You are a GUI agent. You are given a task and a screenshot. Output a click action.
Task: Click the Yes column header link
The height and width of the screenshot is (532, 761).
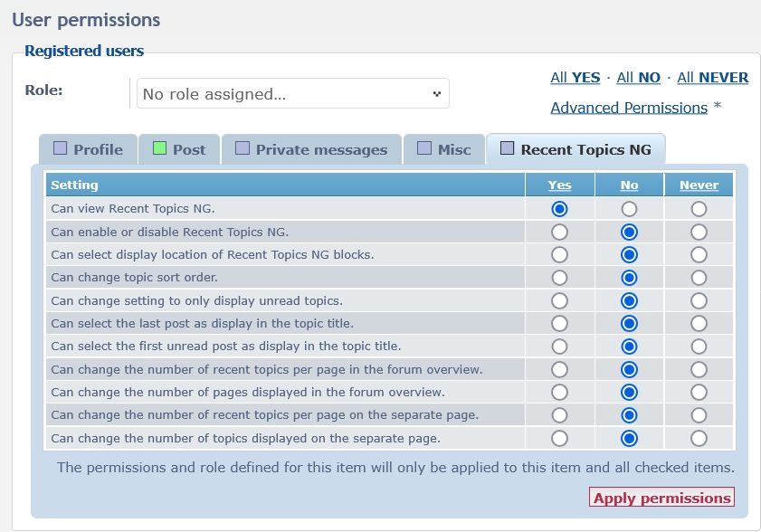tap(559, 185)
